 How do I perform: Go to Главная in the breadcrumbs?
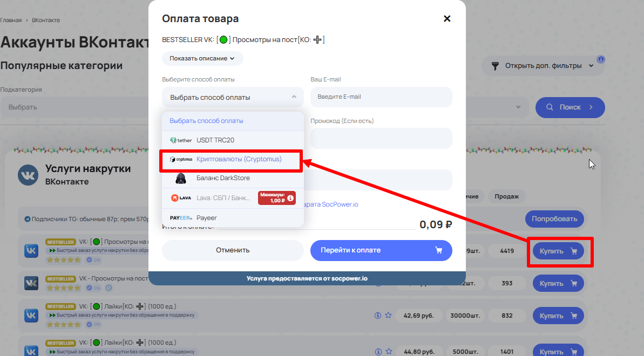[11, 20]
